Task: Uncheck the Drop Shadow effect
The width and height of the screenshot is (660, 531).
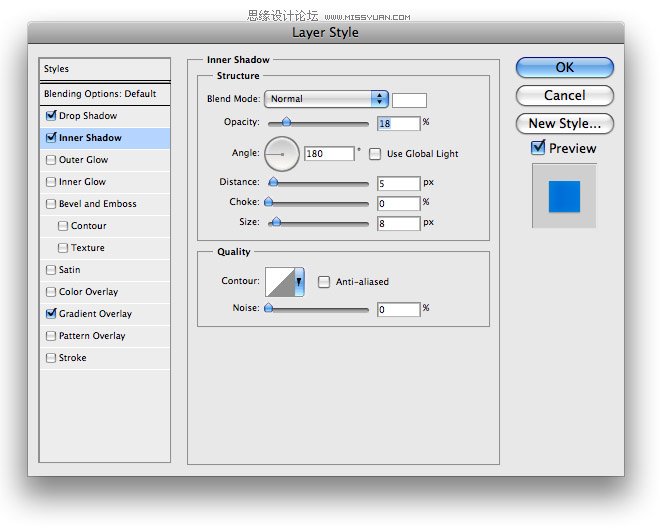Action: [51, 116]
